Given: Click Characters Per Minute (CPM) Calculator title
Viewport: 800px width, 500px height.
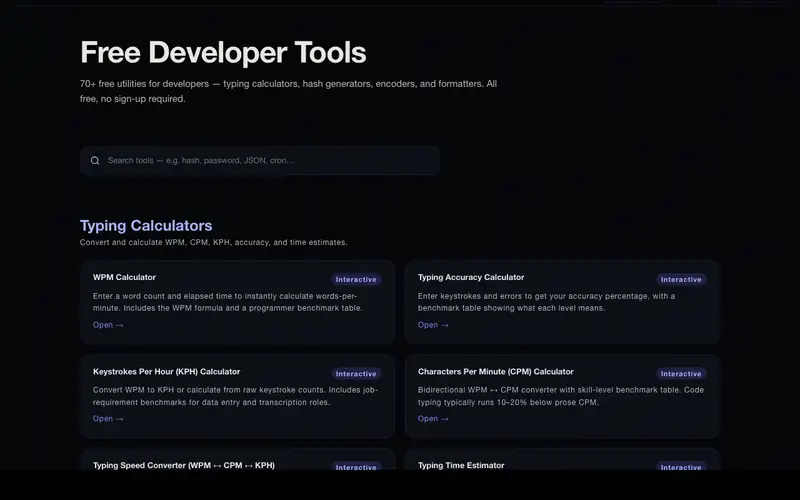Looking at the screenshot, I should click(495, 372).
